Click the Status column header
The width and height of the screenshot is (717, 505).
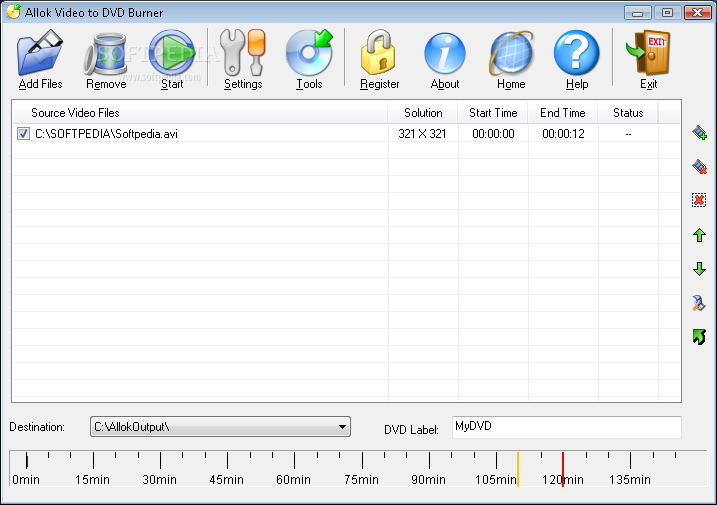pos(628,113)
